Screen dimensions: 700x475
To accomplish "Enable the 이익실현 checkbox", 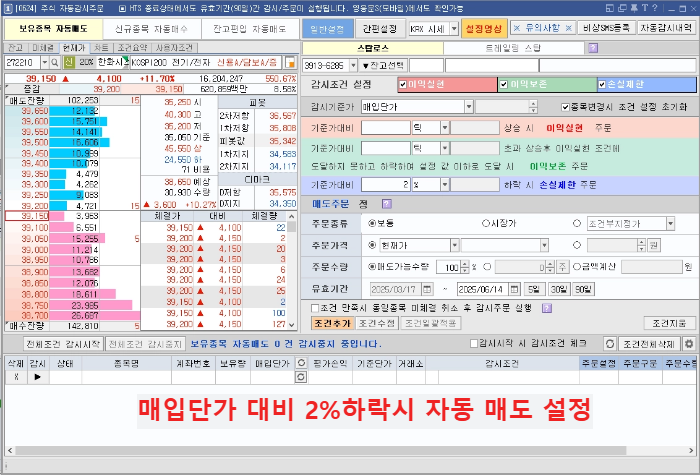I will [403, 84].
